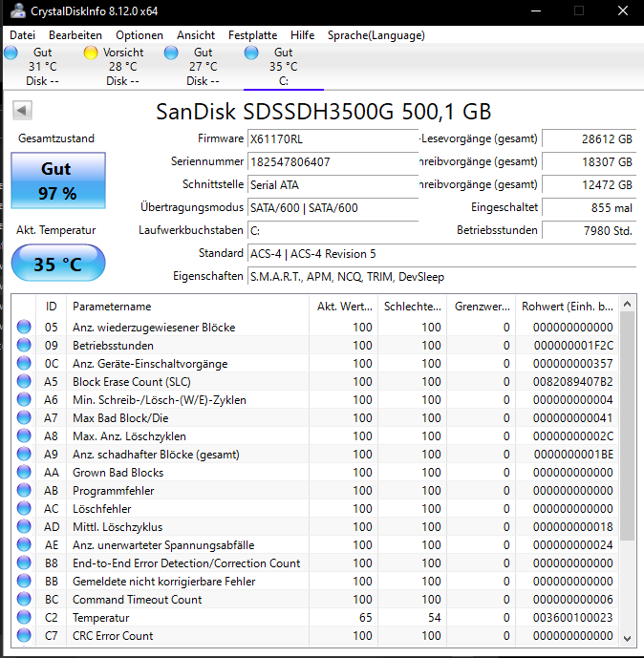Click the serial number field 182547806407
Image resolution: width=644 pixels, height=658 pixels.
[x=333, y=162]
